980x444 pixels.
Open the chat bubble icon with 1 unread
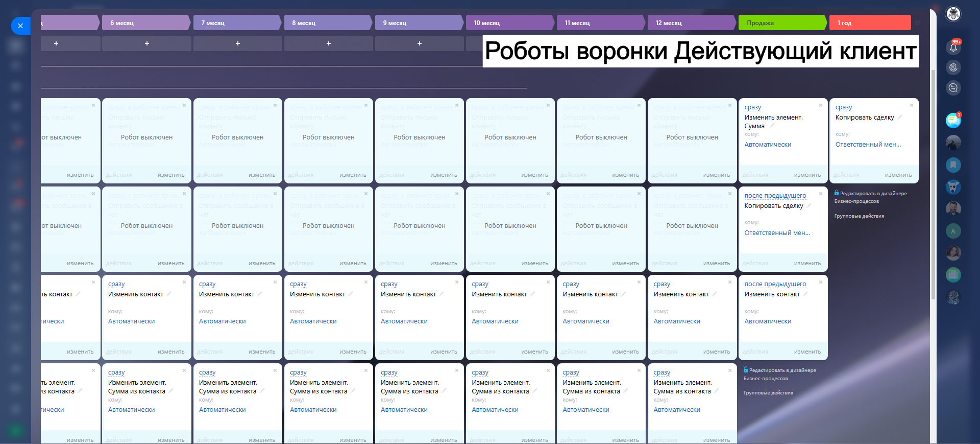952,121
